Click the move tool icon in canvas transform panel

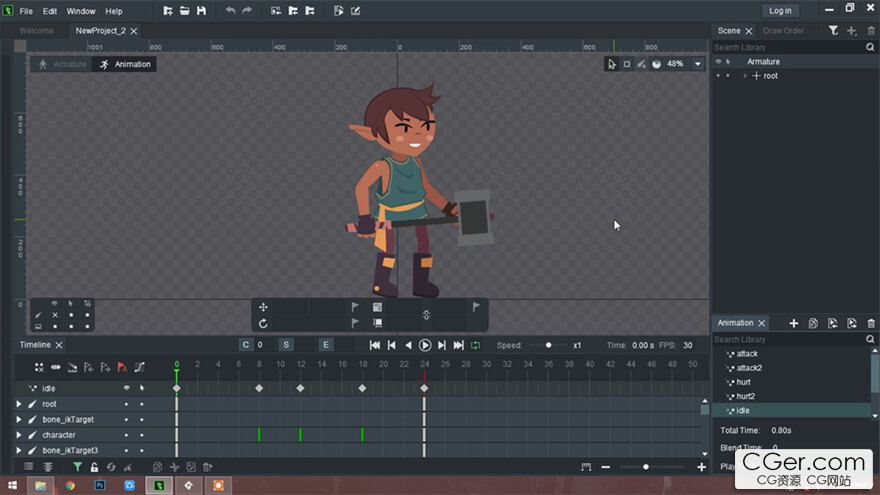pos(263,307)
